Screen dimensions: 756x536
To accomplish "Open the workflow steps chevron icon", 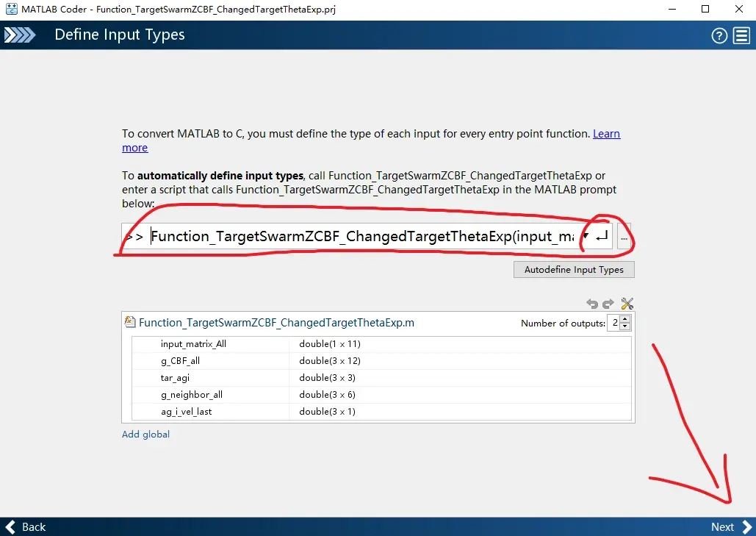I will coord(20,35).
